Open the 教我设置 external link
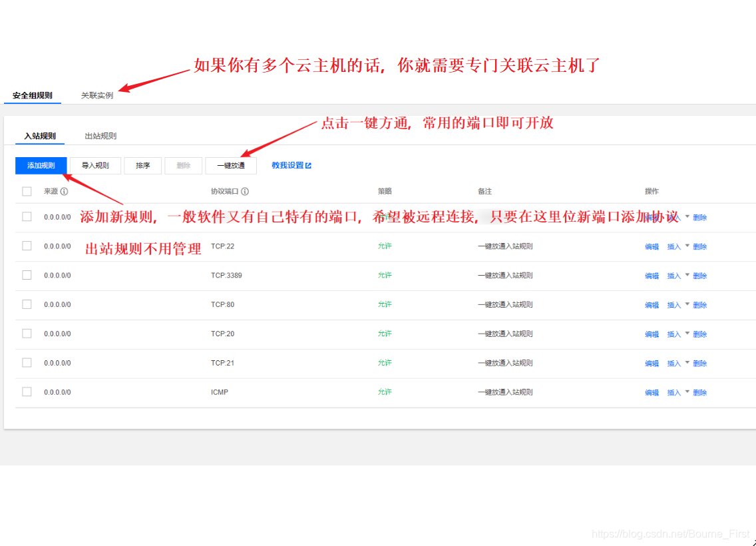Viewport: 756px width, 546px height. 291,165
